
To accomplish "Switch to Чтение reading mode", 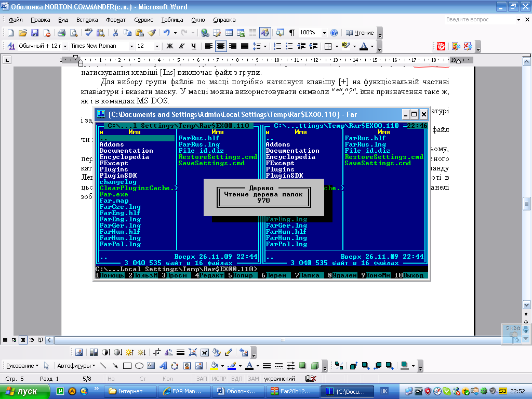I will [360, 33].
